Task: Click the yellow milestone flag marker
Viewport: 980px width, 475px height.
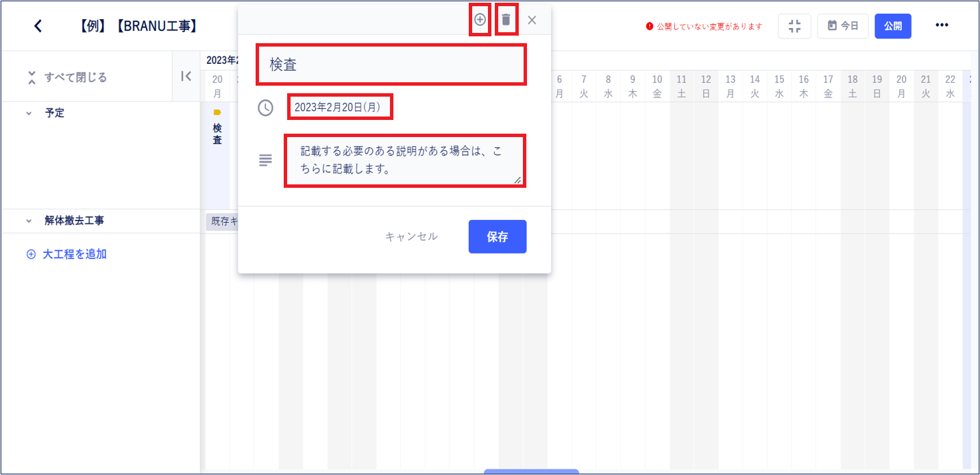Action: point(217,112)
